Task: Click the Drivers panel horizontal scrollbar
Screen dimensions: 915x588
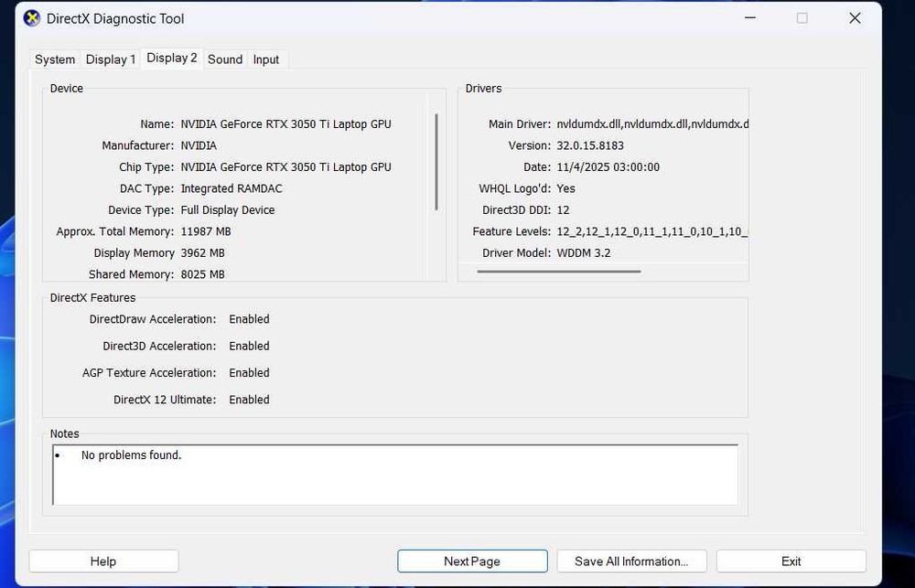Action: (x=559, y=272)
